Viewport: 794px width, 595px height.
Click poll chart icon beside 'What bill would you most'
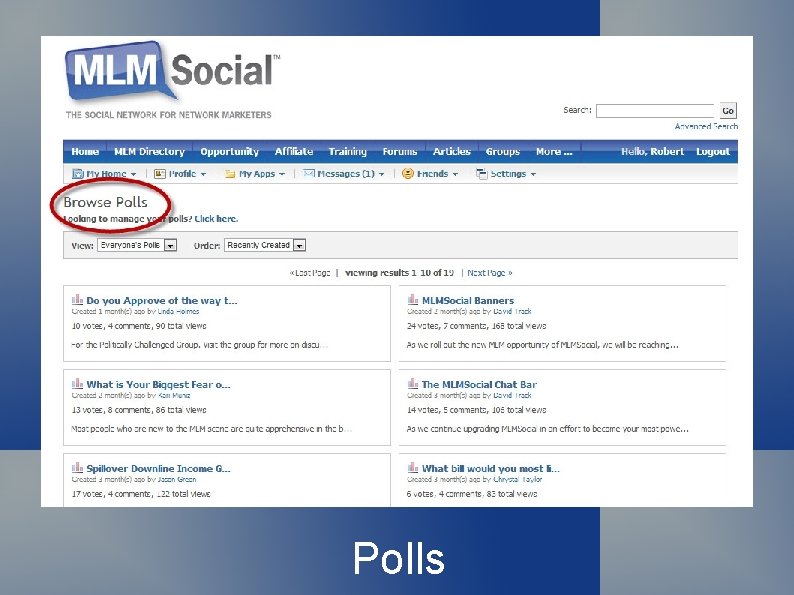click(413, 467)
